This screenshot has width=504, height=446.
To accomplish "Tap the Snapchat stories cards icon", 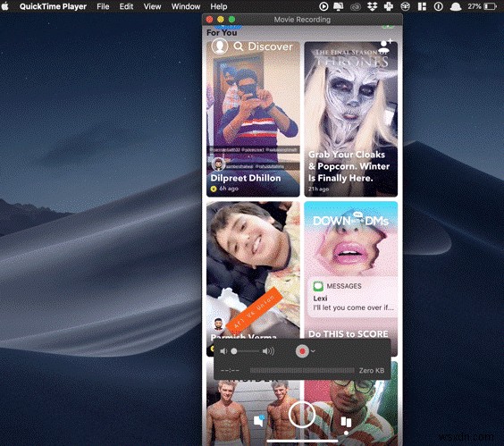I will [346, 422].
